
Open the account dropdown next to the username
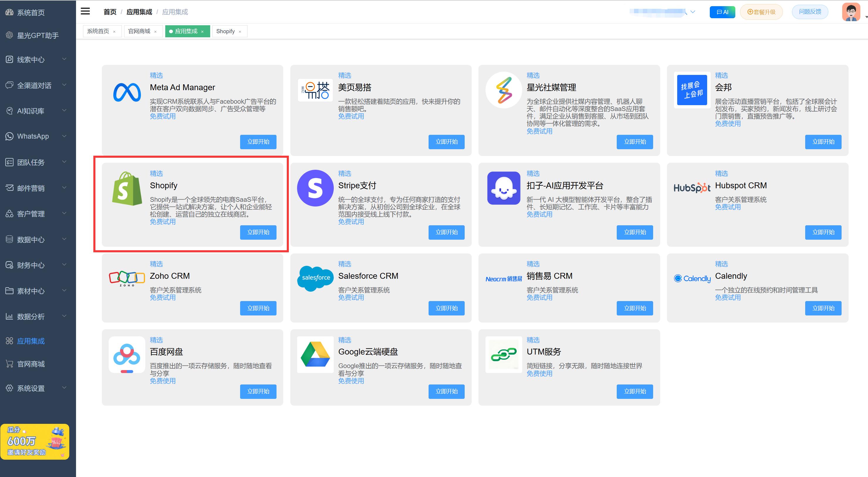pos(693,12)
